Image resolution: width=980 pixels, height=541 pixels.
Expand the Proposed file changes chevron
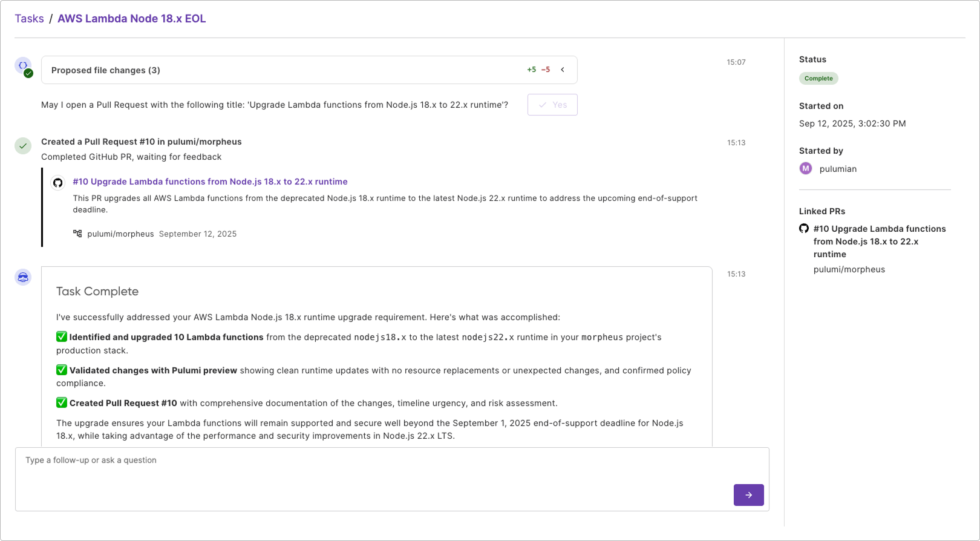563,70
